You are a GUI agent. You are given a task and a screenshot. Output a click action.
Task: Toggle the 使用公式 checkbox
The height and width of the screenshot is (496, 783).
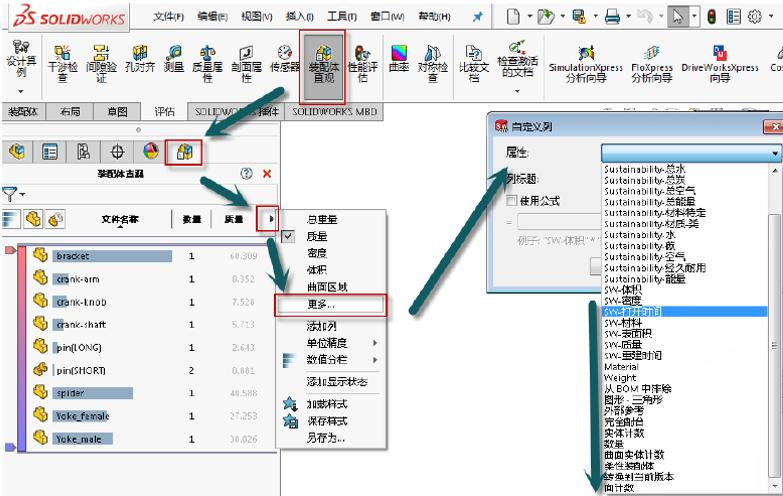(x=511, y=200)
